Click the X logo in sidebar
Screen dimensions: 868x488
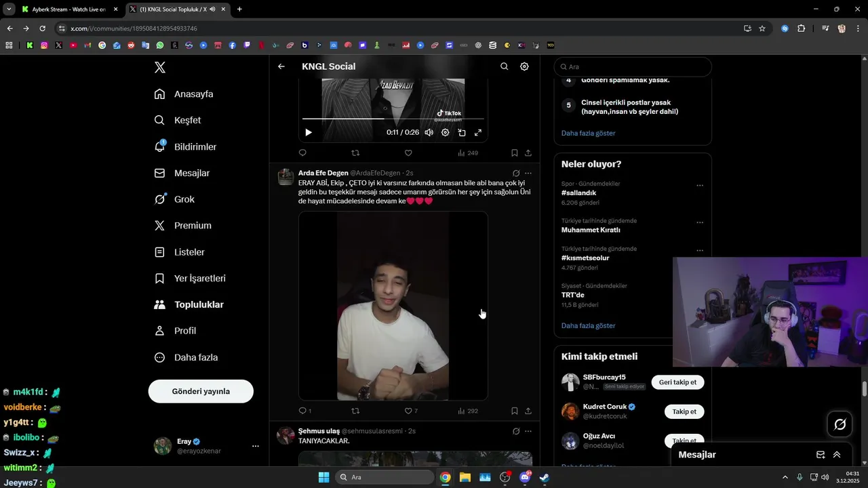coord(160,67)
